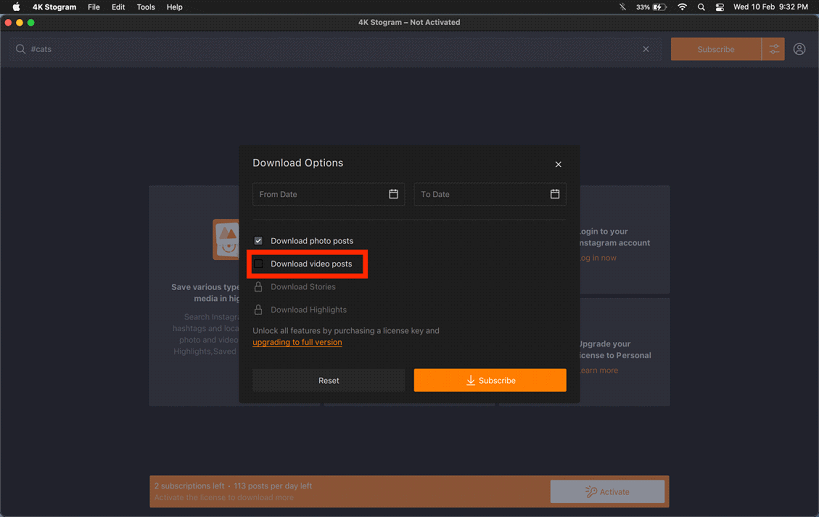Open the Apple menu

[x=16, y=7]
